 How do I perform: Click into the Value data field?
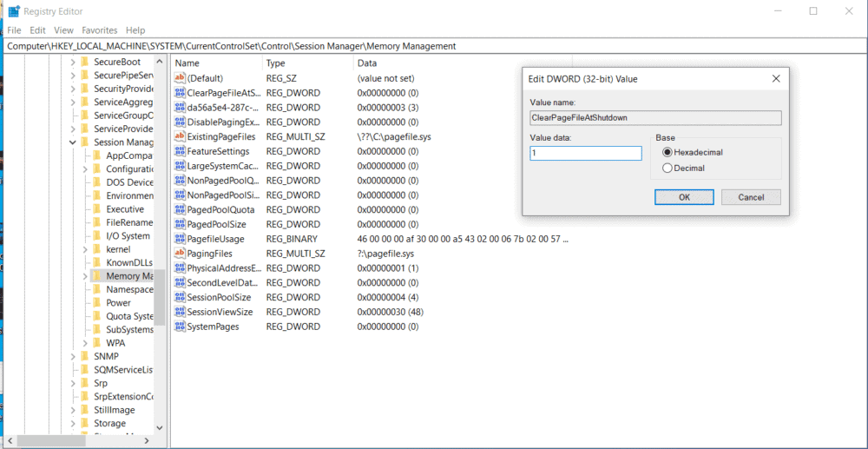point(585,153)
